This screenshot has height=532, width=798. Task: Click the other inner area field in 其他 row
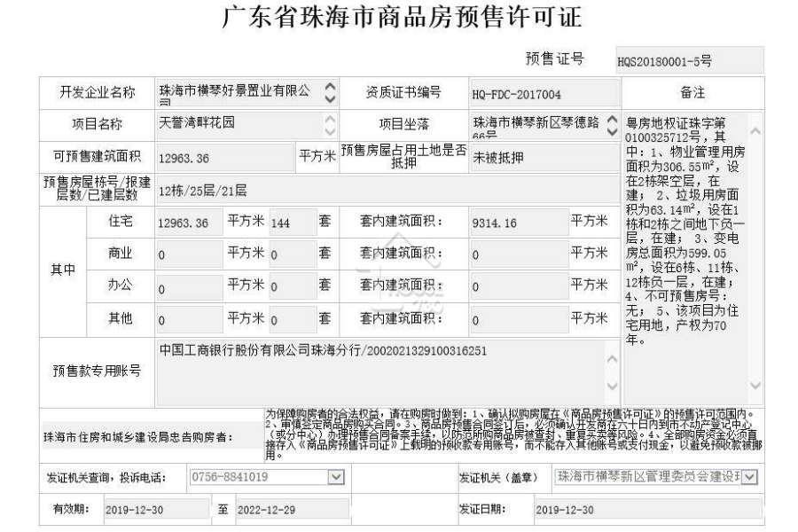pos(519,320)
